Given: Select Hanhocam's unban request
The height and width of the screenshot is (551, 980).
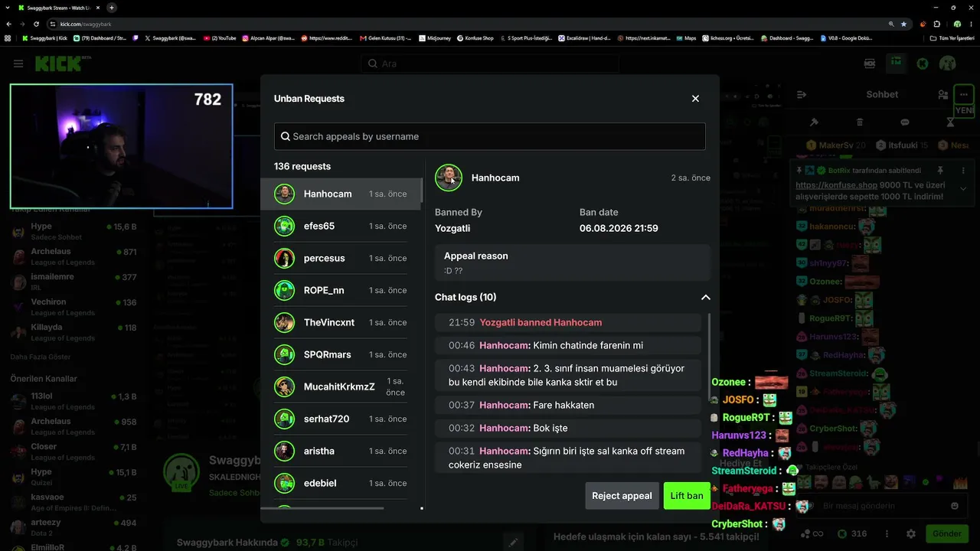Looking at the screenshot, I should pos(341,194).
